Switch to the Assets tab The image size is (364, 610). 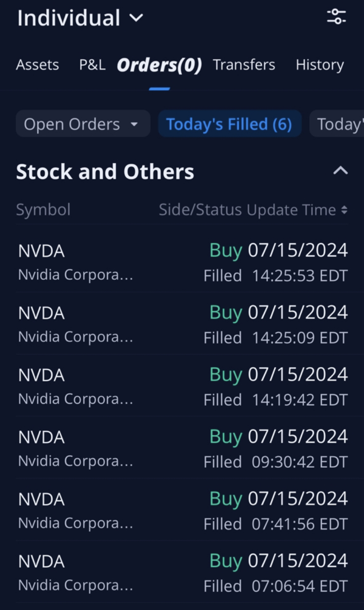click(37, 65)
